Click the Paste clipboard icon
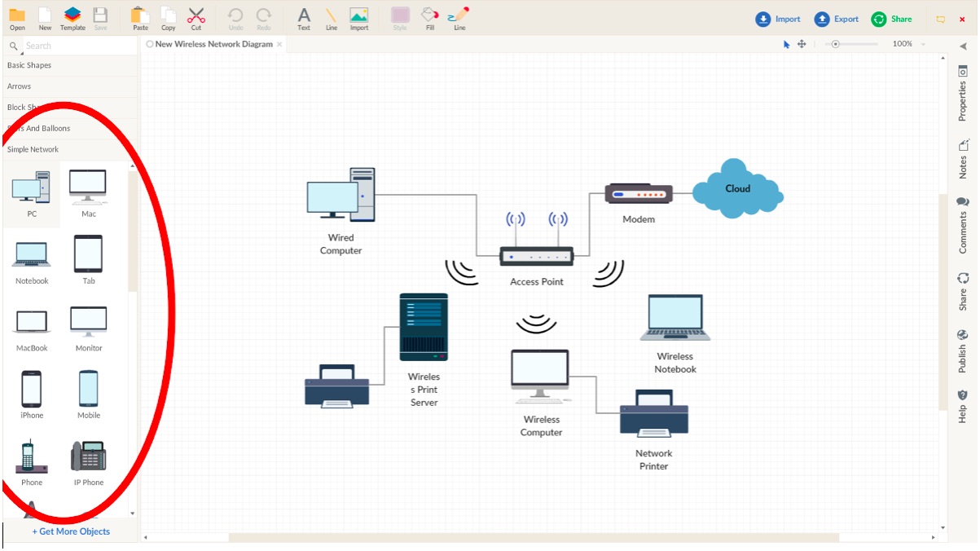 click(x=140, y=16)
